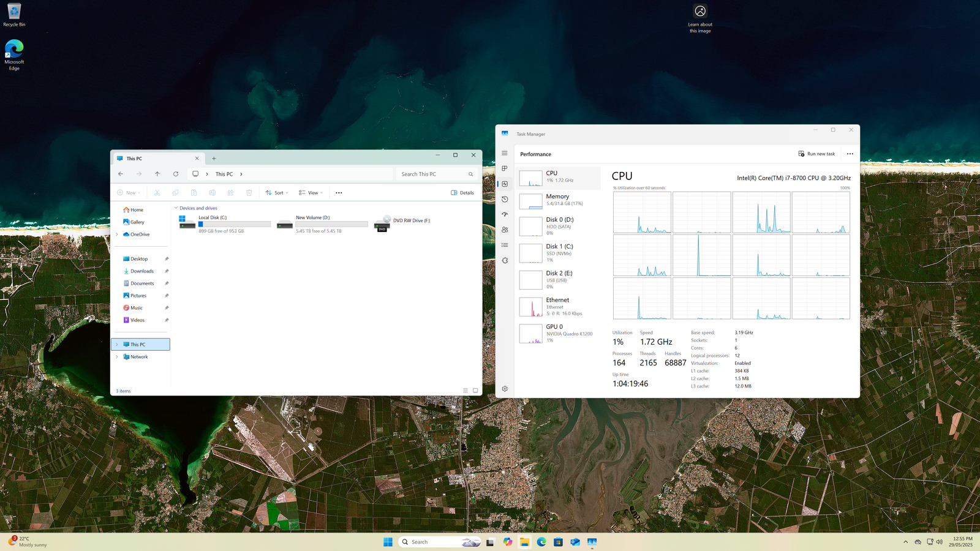Expand the OneDrive tree node

pos(117,234)
